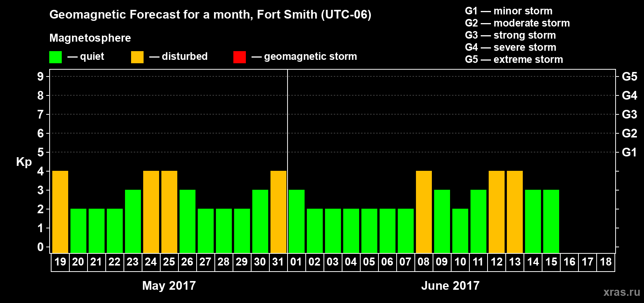Click date label 16 on the axis
The width and height of the screenshot is (644, 303).
click(569, 262)
